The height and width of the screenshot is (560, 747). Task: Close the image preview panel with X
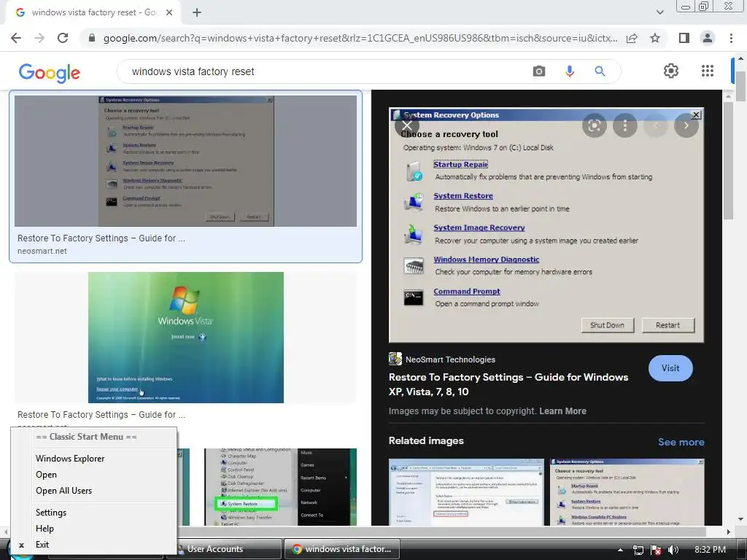point(407,125)
